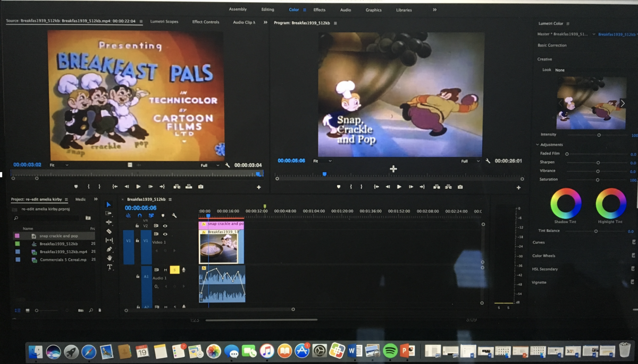
Task: Switch to the Editing workspace
Action: click(x=267, y=10)
